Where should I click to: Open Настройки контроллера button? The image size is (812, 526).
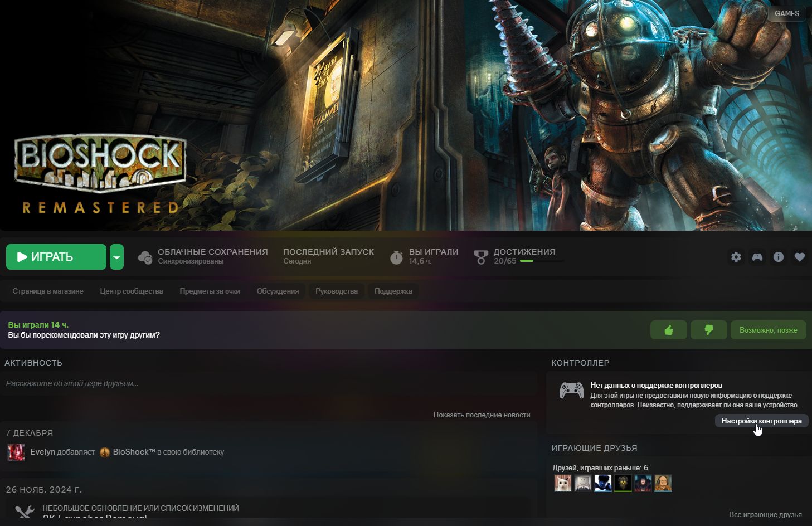761,421
